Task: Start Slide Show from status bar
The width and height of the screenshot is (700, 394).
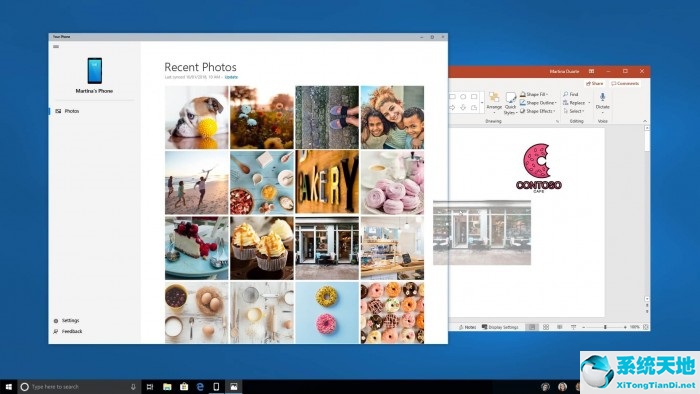Action: point(573,327)
